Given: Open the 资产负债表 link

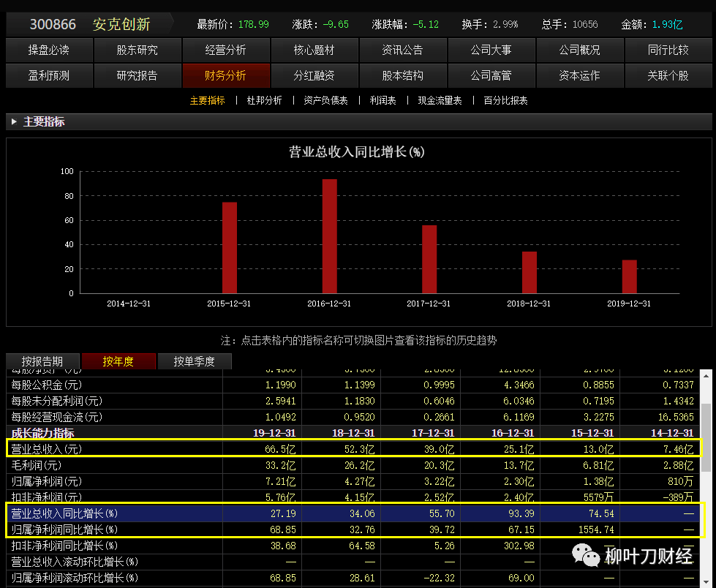Looking at the screenshot, I should coord(325,100).
